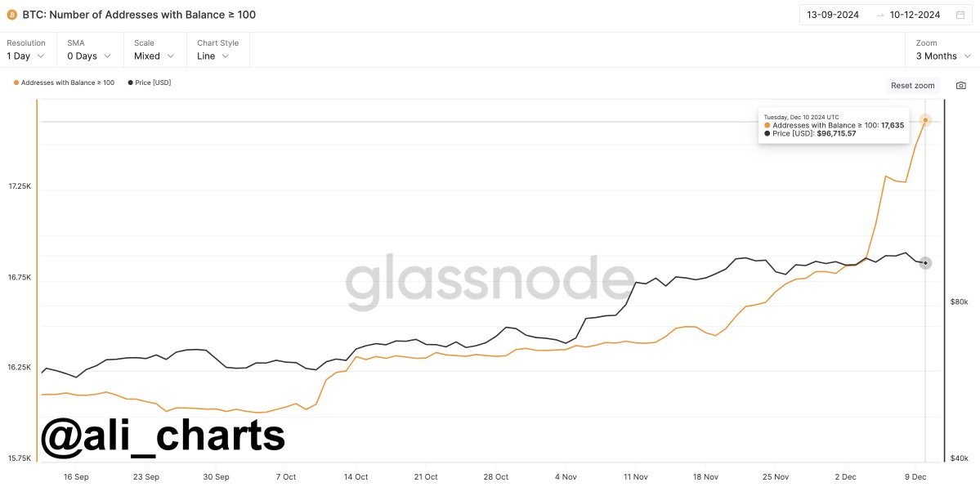Click the camera screenshot icon
This screenshot has width=980, height=487.
[x=961, y=86]
